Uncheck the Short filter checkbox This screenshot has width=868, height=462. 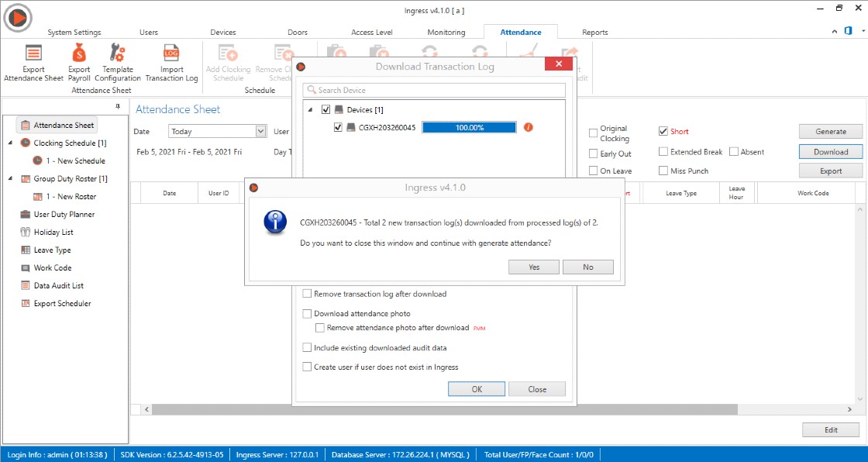tap(663, 131)
